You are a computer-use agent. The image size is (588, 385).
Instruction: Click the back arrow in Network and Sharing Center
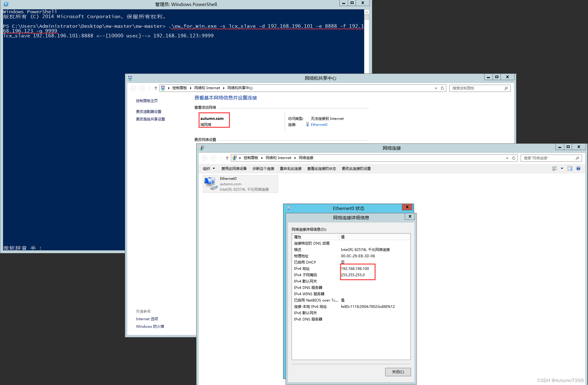(133, 88)
